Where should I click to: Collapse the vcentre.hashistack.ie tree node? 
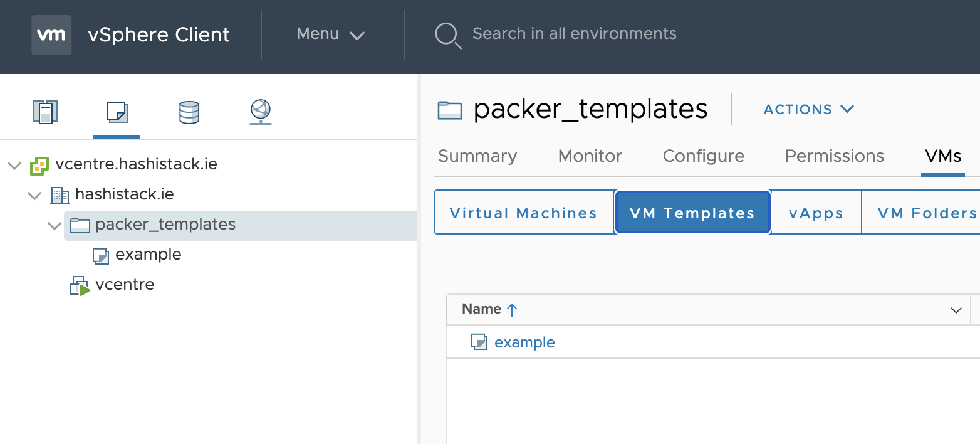(x=14, y=165)
